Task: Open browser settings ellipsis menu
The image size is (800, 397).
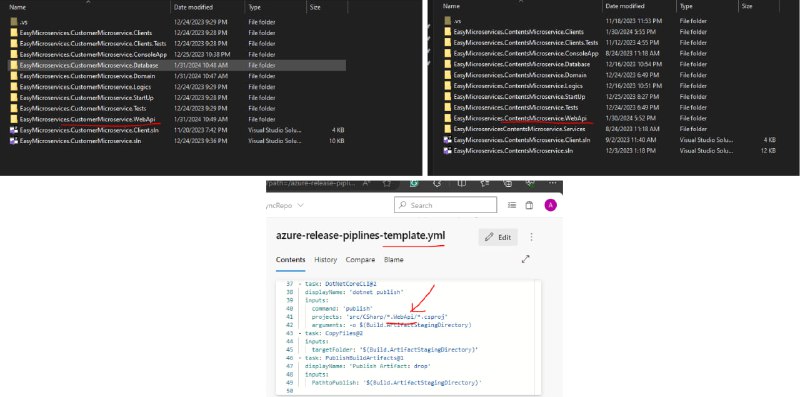Action: (553, 183)
